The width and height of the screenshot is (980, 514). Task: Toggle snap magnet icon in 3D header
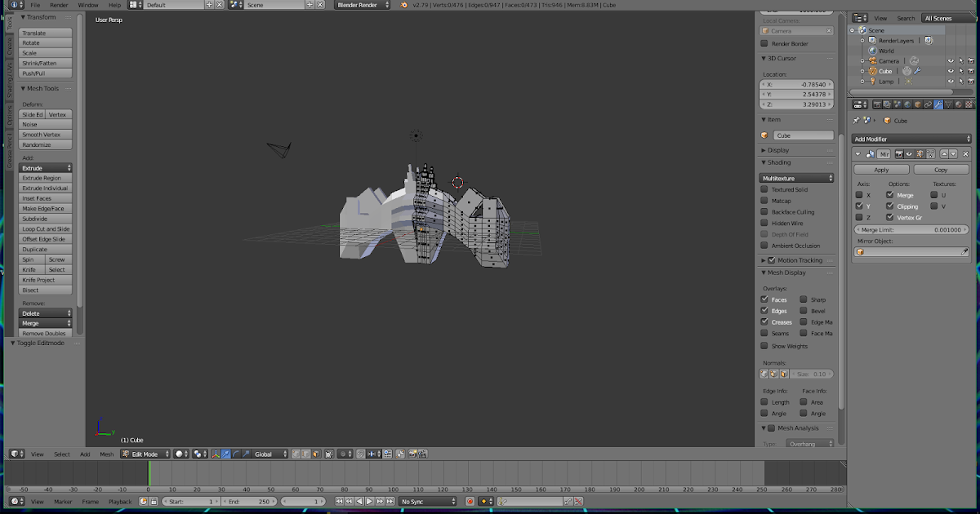click(x=360, y=454)
